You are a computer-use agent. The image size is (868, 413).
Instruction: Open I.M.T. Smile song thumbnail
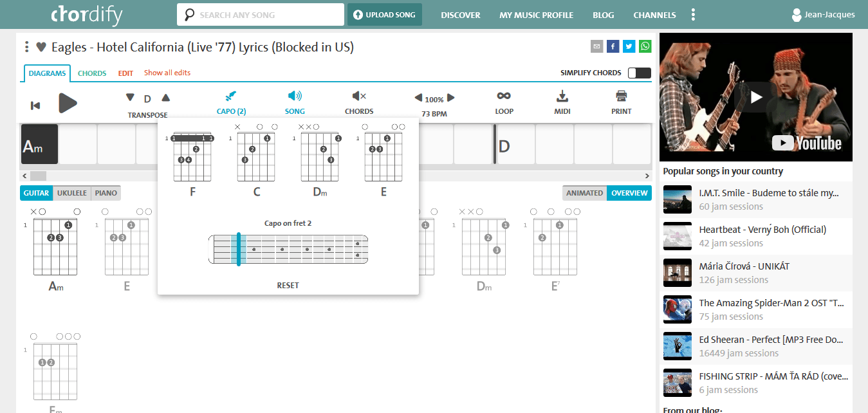677,199
